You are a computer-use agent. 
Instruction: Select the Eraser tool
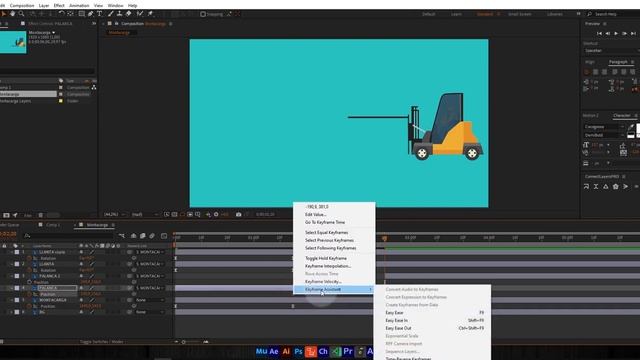point(129,14)
